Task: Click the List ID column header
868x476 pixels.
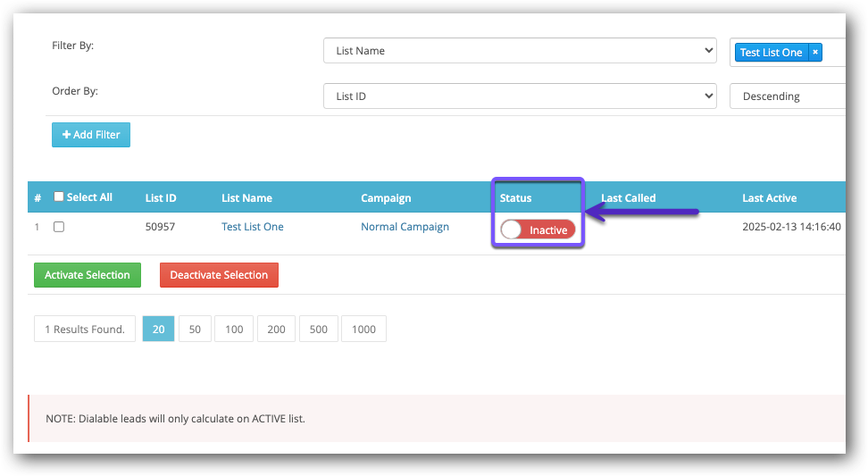Action: [161, 198]
